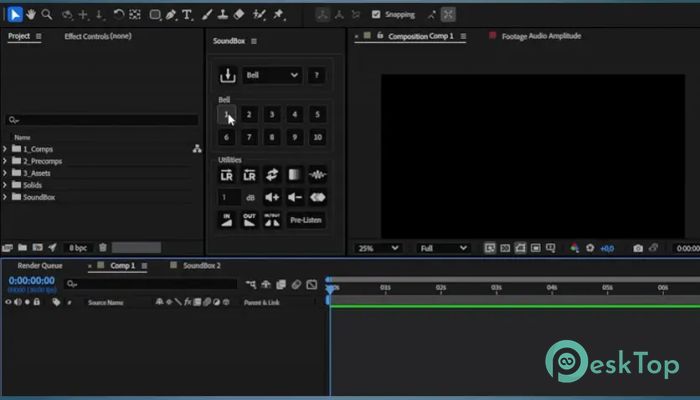Click the swap arrows utility icon
The image size is (700, 400).
point(272,175)
